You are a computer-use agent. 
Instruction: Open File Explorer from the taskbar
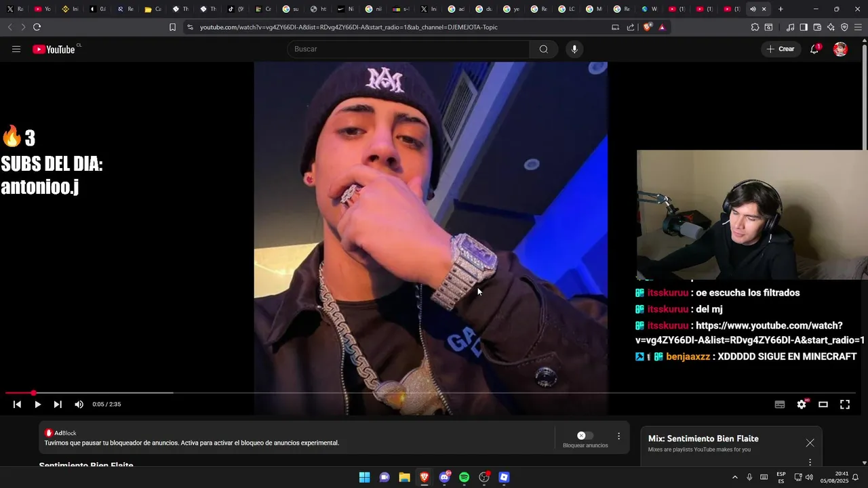coord(404,477)
